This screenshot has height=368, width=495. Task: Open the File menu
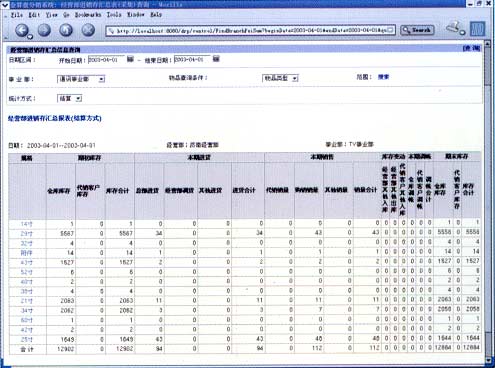point(17,15)
